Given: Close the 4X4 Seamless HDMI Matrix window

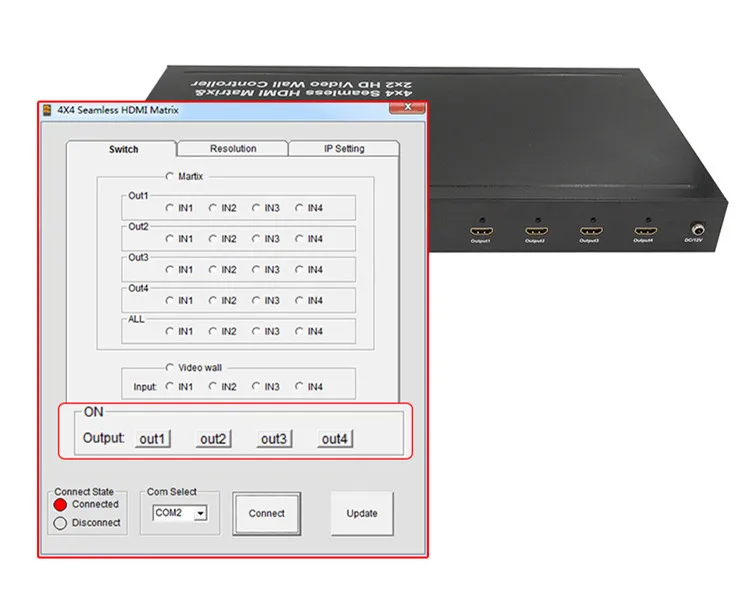Looking at the screenshot, I should [x=407, y=108].
